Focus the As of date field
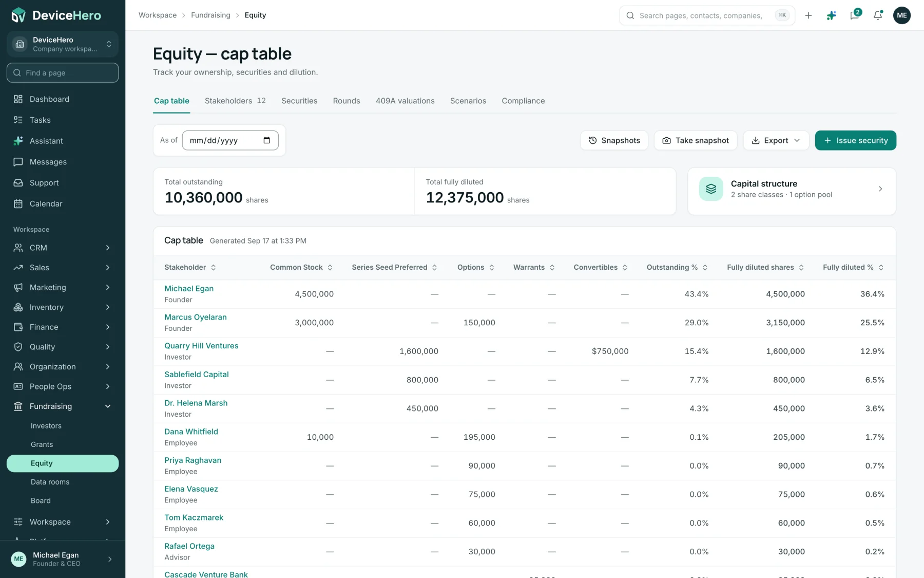Viewport: 924px width, 578px height. [x=230, y=140]
